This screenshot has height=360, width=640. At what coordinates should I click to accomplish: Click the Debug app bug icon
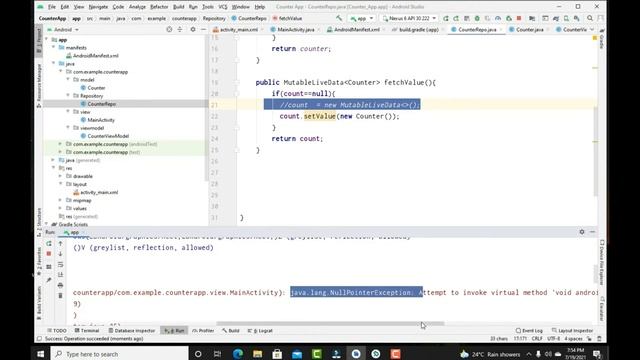[477, 18]
